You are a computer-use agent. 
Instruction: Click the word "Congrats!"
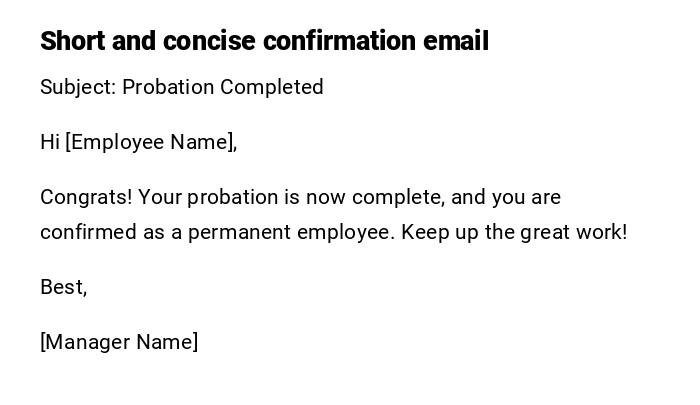tap(86, 197)
